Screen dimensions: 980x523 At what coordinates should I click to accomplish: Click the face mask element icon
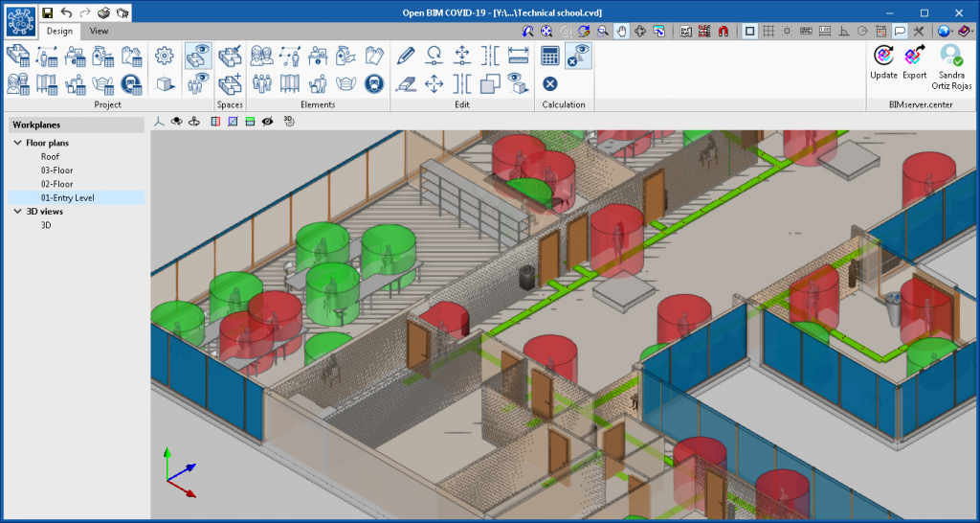coord(346,84)
